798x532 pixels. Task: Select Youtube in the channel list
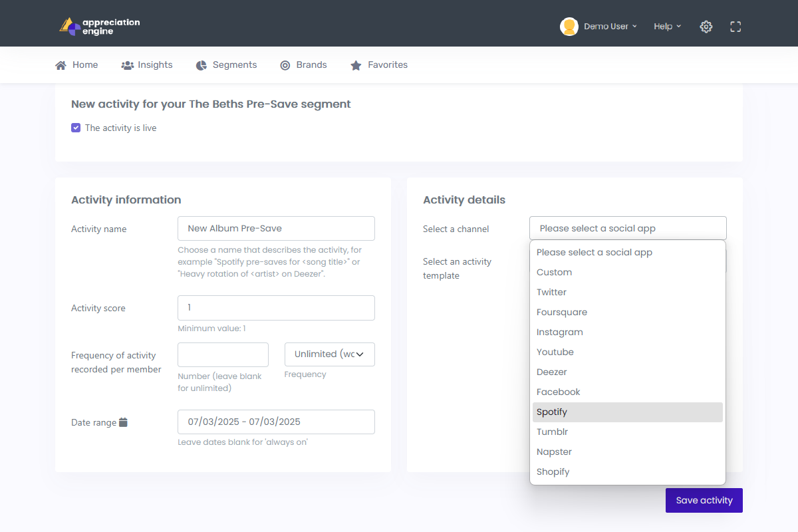coord(628,352)
